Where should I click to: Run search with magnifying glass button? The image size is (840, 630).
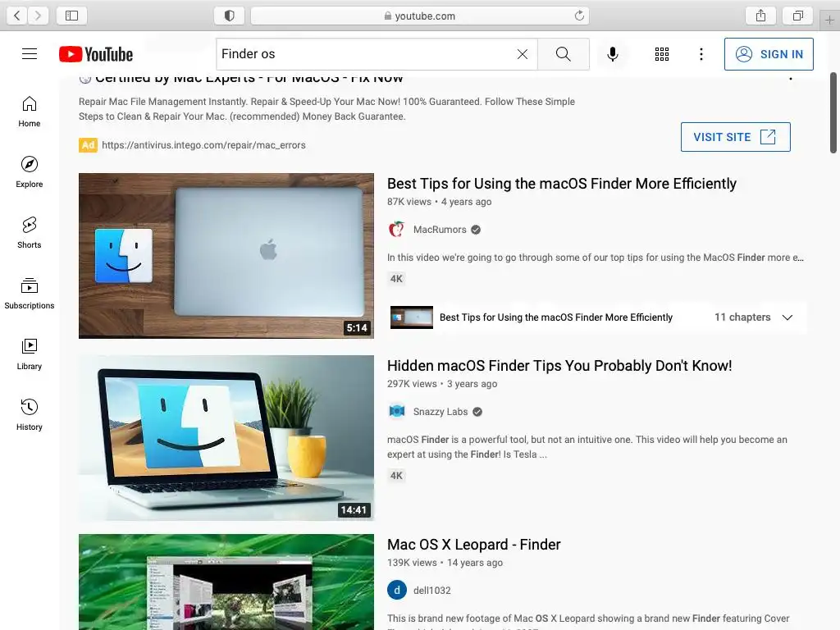563,54
